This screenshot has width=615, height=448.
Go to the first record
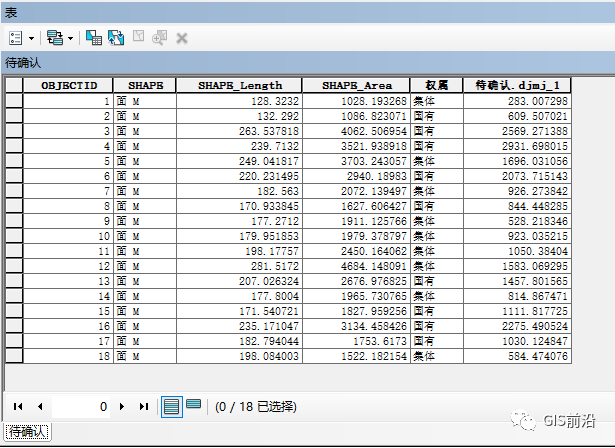(x=18, y=406)
